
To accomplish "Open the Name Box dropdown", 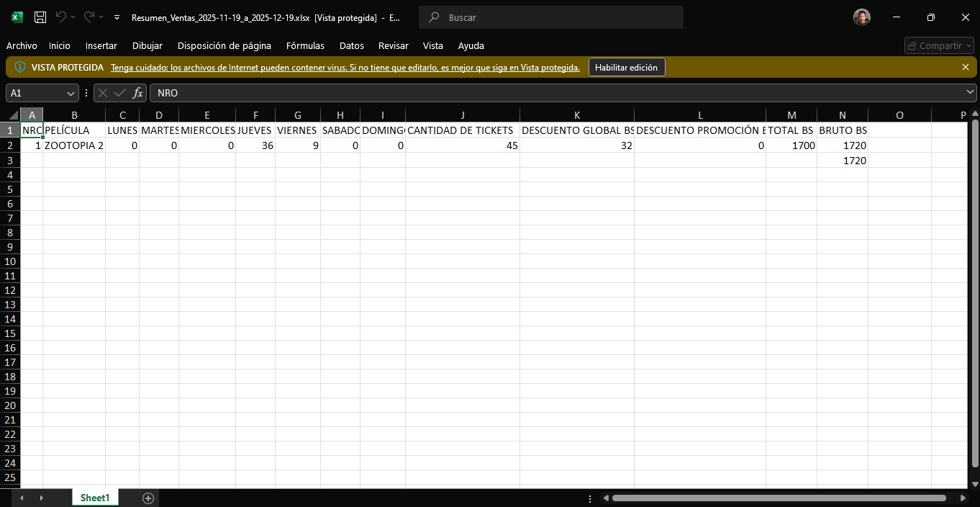I will click(x=71, y=93).
